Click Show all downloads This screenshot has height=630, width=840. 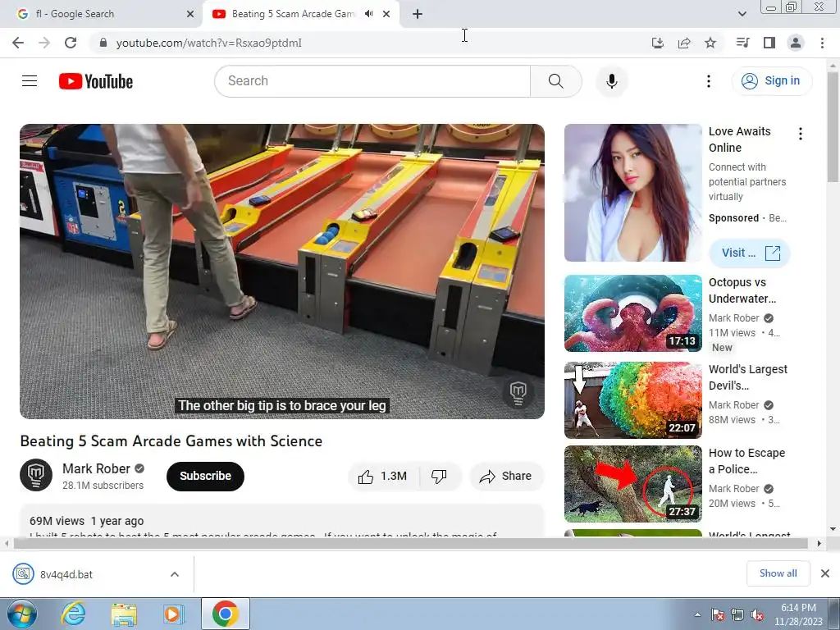click(778, 573)
